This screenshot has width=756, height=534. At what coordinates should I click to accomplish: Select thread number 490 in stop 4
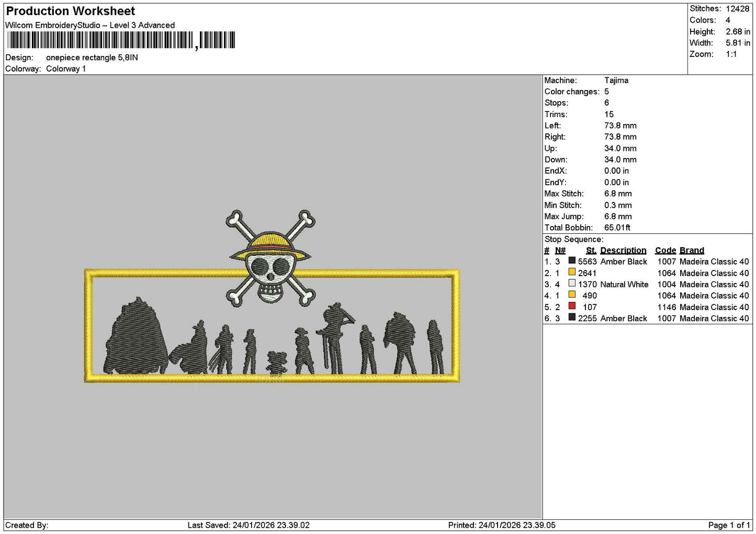(x=590, y=296)
